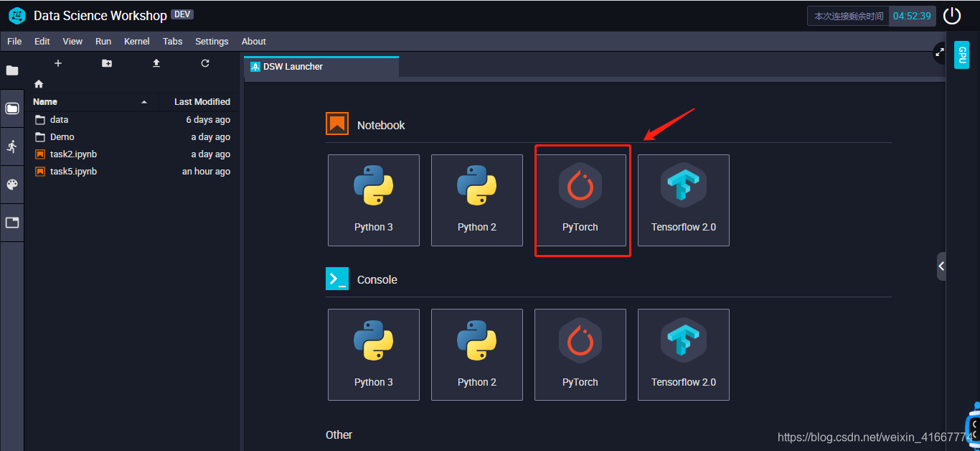The image size is (980, 451).
Task: Click the Console section heading text
Action: click(377, 279)
